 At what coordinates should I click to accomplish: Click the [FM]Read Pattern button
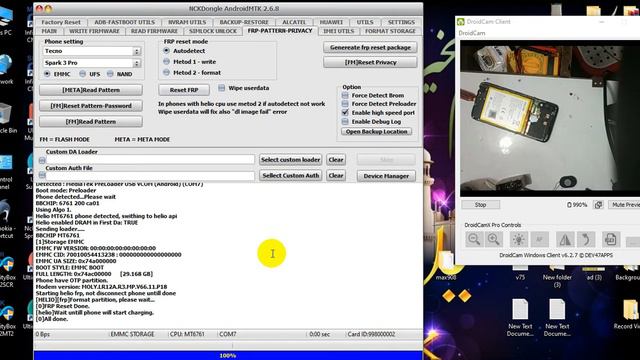91,122
